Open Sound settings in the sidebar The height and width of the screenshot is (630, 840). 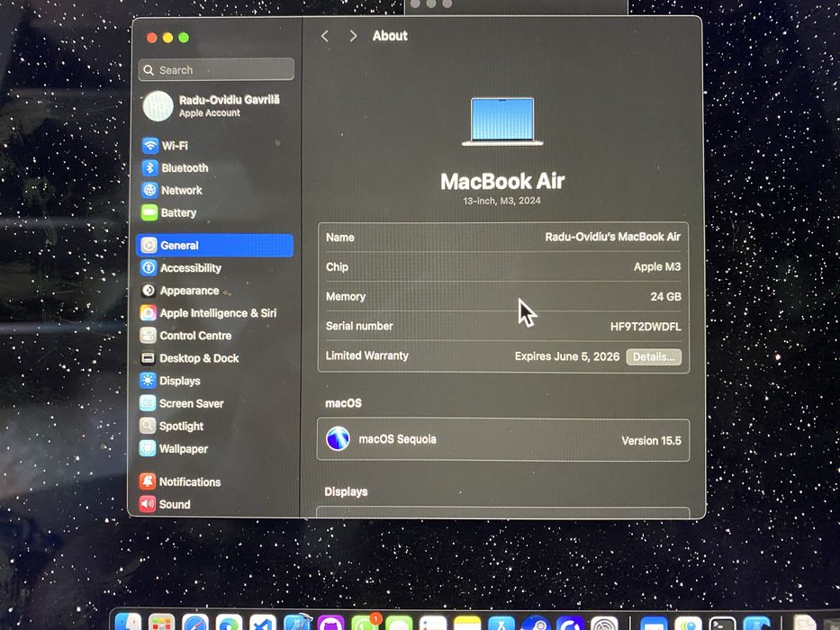pyautogui.click(x=165, y=504)
